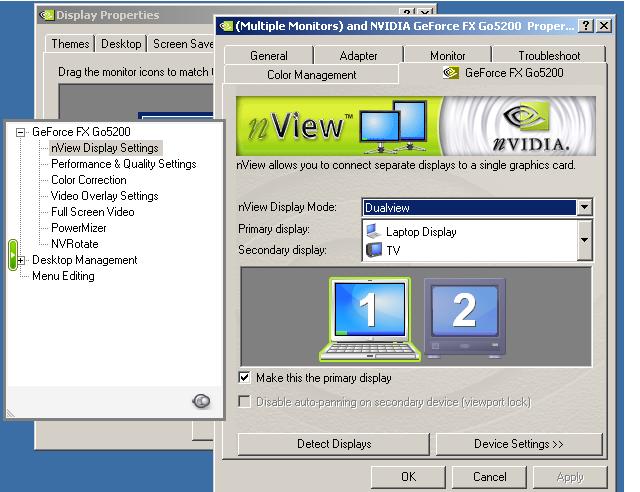This screenshot has height=492, width=640.
Task: Switch to the Troubleshoot tab
Action: coord(549,56)
